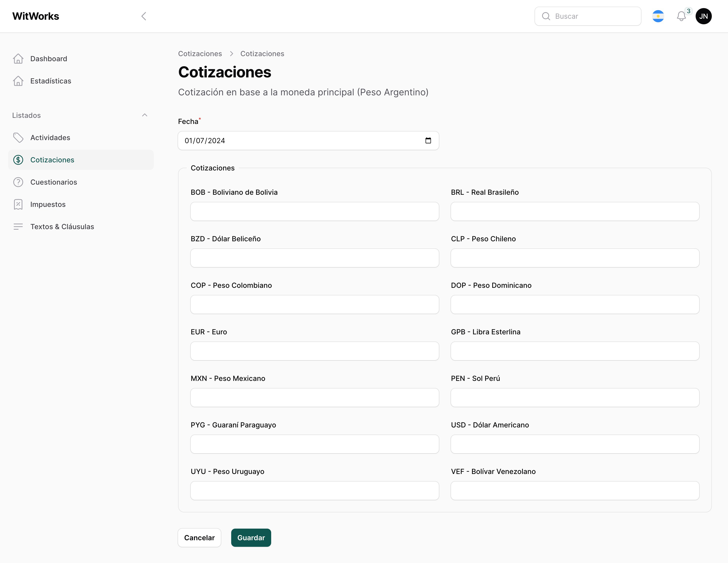Focus the USD Dólar Americano input
The width and height of the screenshot is (728, 563).
[575, 444]
